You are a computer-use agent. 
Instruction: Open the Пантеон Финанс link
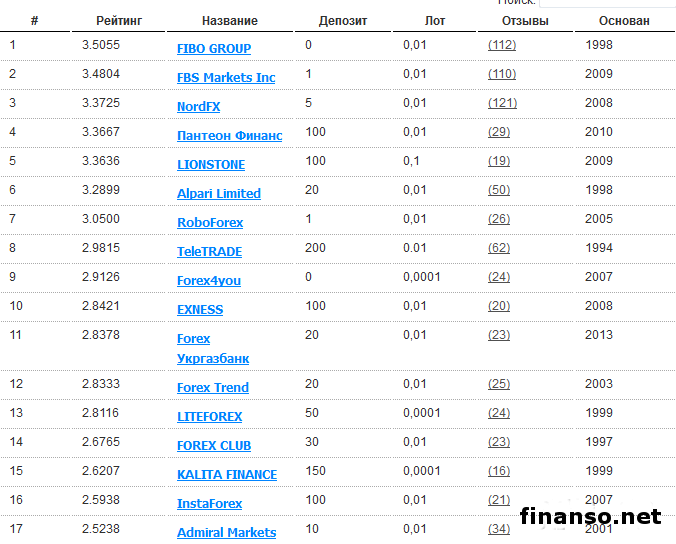[229, 135]
